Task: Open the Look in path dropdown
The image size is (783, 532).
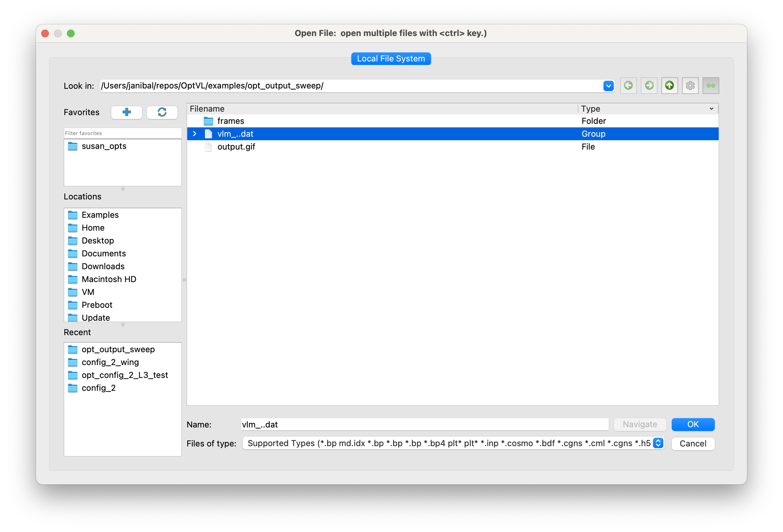Action: point(608,86)
